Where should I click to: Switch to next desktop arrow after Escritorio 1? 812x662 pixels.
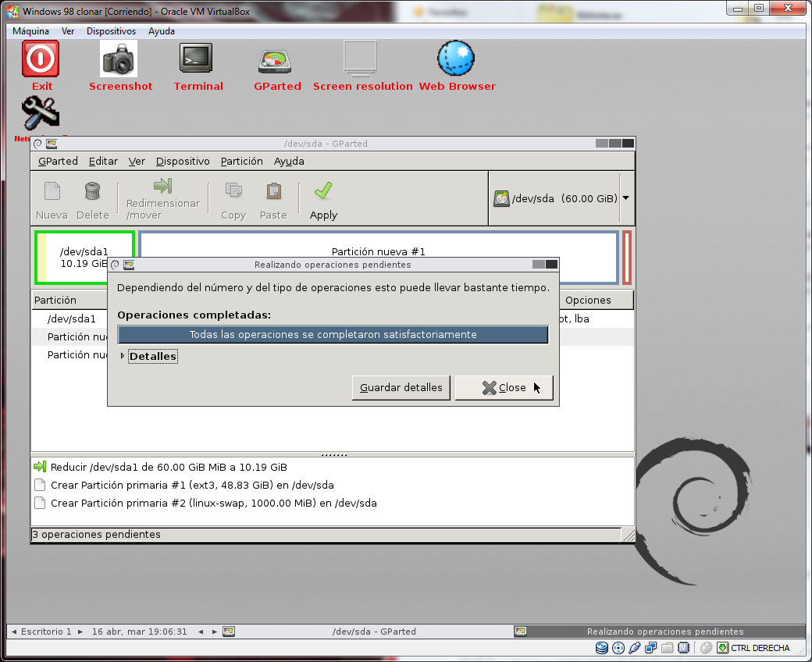(x=80, y=632)
